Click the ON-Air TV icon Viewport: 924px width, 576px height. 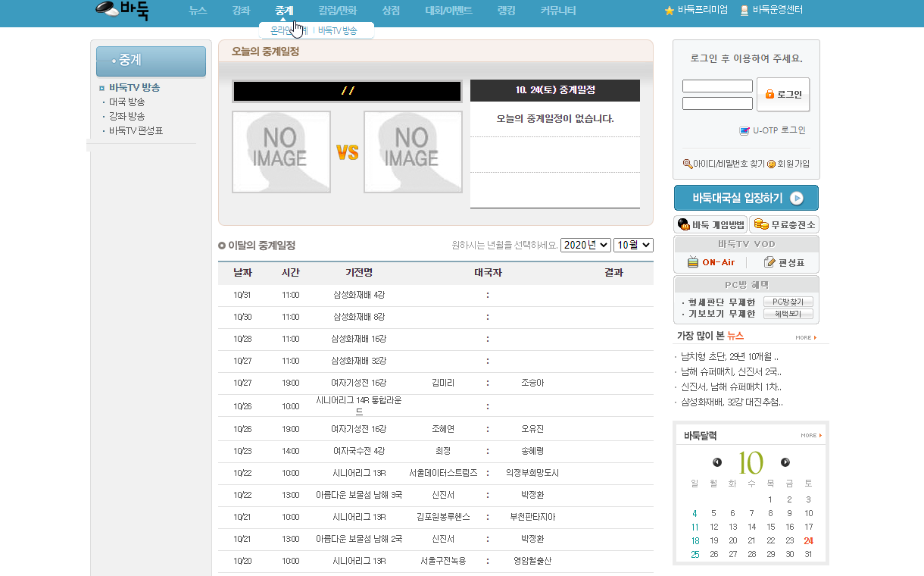(x=692, y=262)
